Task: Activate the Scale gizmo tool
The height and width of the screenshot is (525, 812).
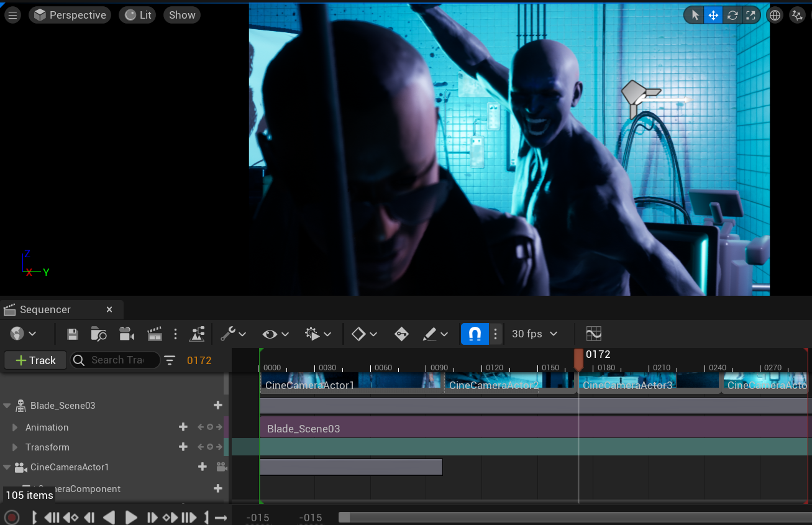Action: [x=751, y=16]
